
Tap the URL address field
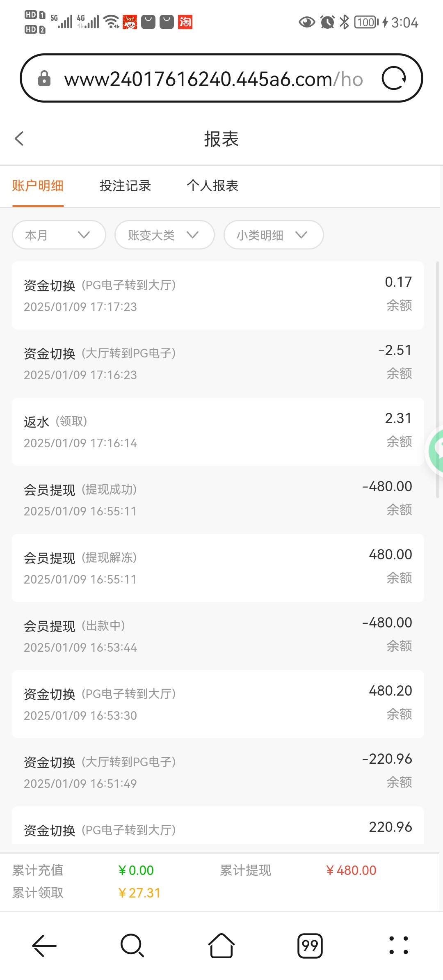pyautogui.click(x=213, y=79)
